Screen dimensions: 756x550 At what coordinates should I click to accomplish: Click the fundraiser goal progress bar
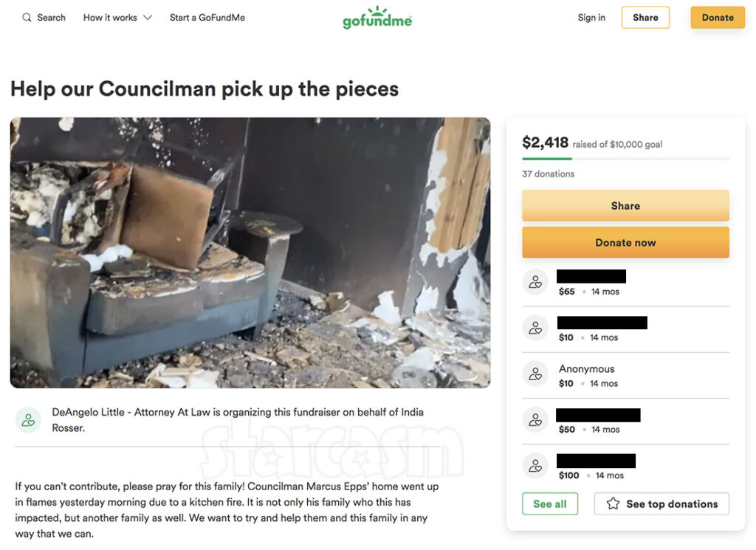[x=625, y=157]
